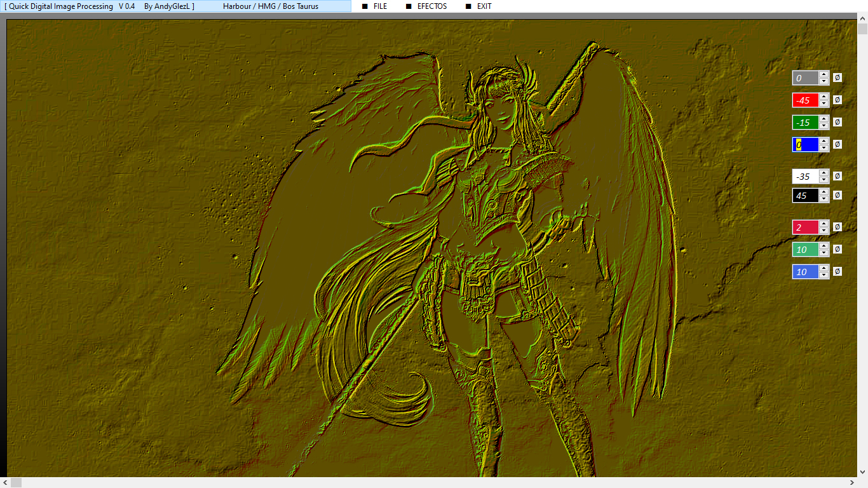Increment the black 45 spinner
Screen dimensions: 868x488
click(x=824, y=192)
